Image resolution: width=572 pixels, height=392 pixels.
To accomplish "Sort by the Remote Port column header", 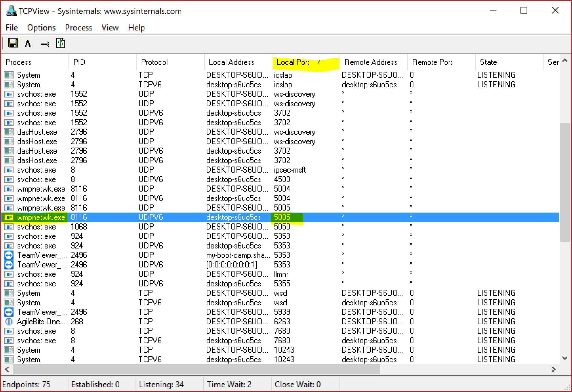I will click(x=442, y=62).
